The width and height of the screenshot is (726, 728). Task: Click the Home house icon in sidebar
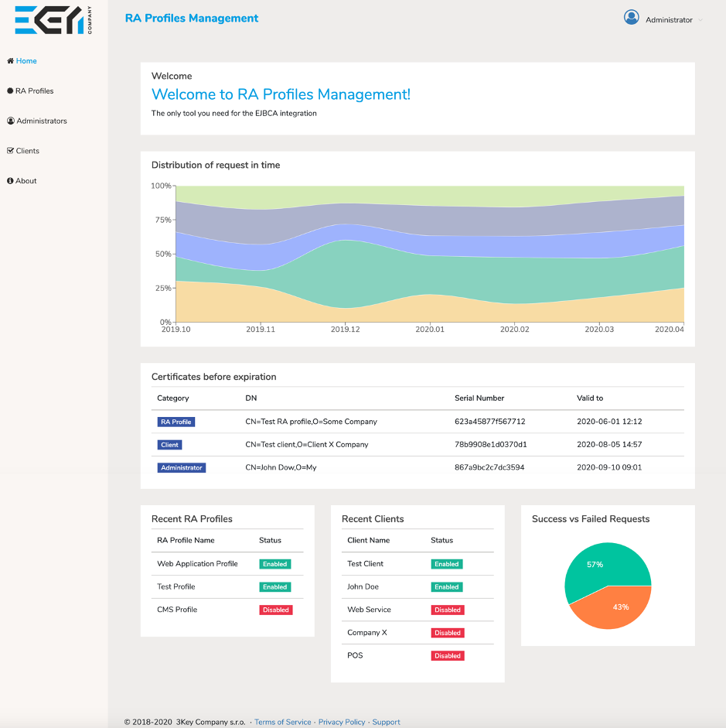pyautogui.click(x=9, y=61)
